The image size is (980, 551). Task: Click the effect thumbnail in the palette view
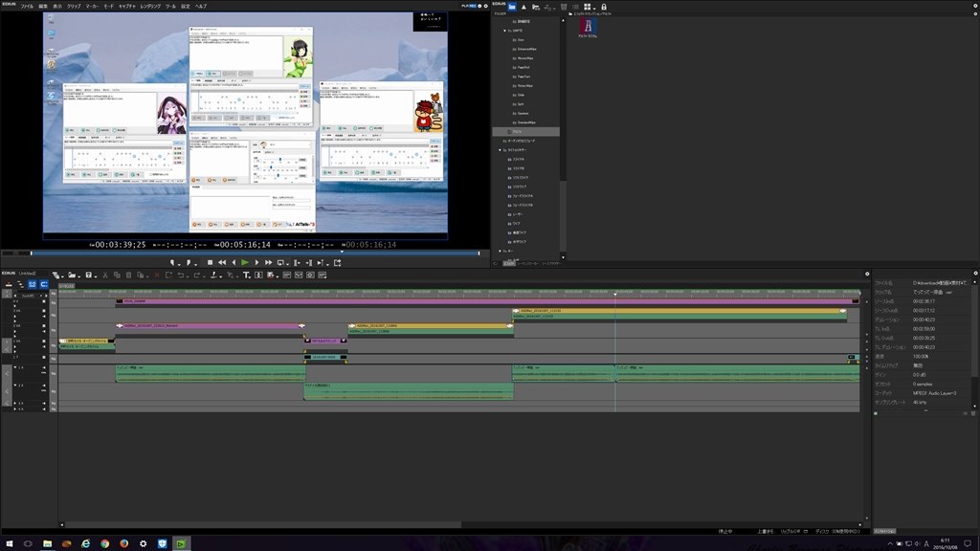588,27
